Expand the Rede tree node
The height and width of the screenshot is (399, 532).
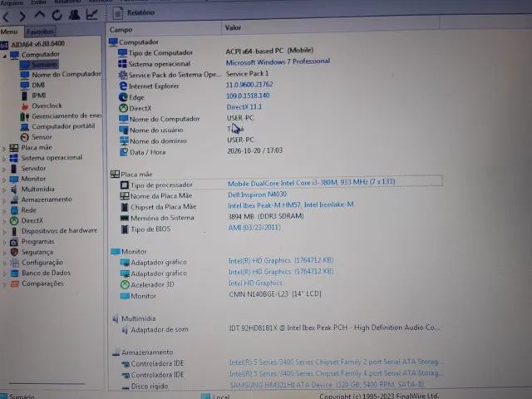[x=4, y=211]
